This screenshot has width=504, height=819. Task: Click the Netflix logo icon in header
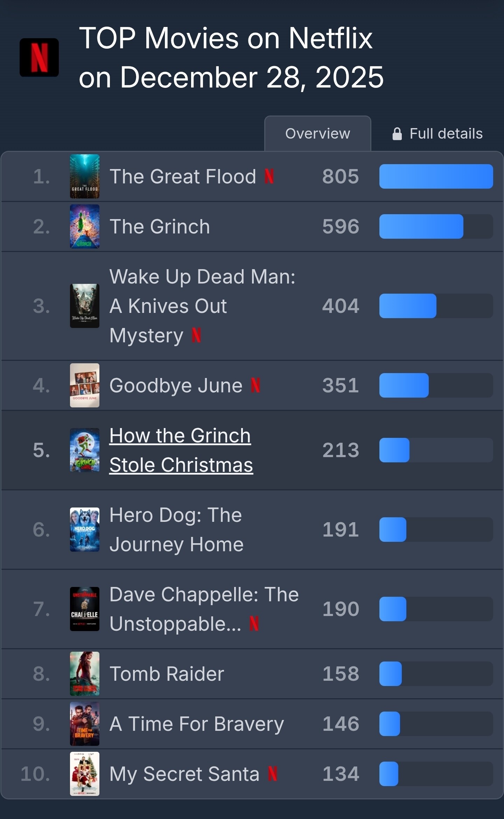pyautogui.click(x=39, y=57)
